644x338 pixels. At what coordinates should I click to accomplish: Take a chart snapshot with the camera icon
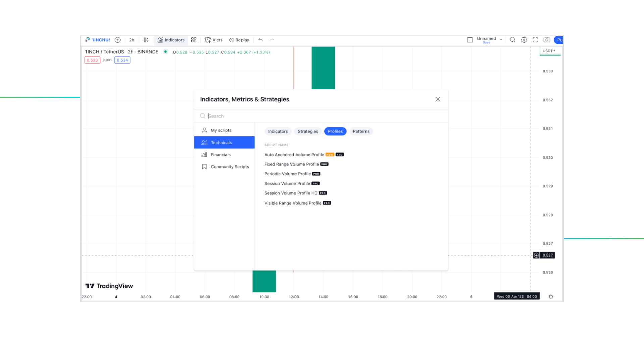click(547, 40)
